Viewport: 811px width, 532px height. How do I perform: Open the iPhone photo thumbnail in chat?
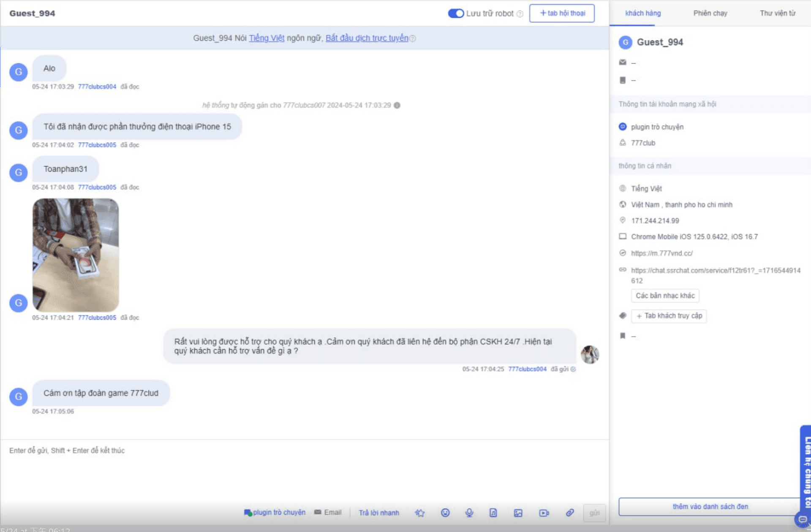coord(76,255)
